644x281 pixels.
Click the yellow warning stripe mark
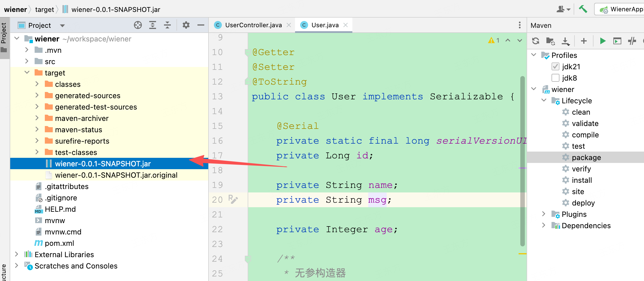coord(522,253)
